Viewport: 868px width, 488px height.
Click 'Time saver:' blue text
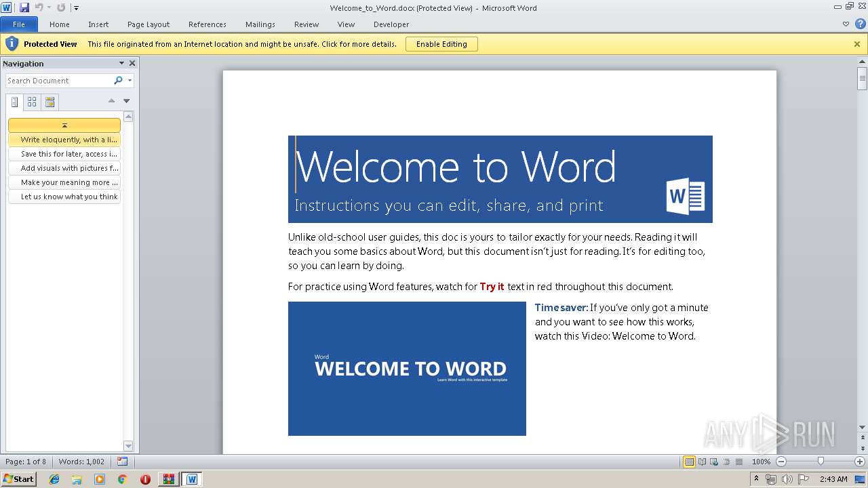click(561, 308)
